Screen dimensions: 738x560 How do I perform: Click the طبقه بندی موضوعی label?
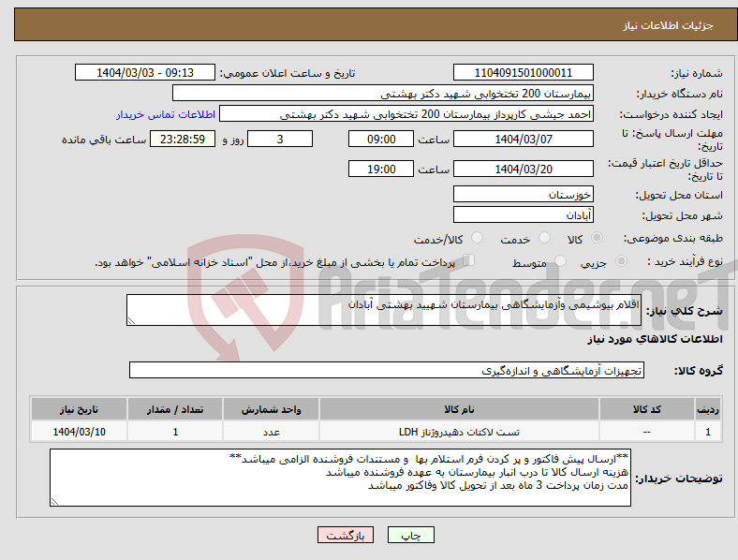tap(673, 238)
